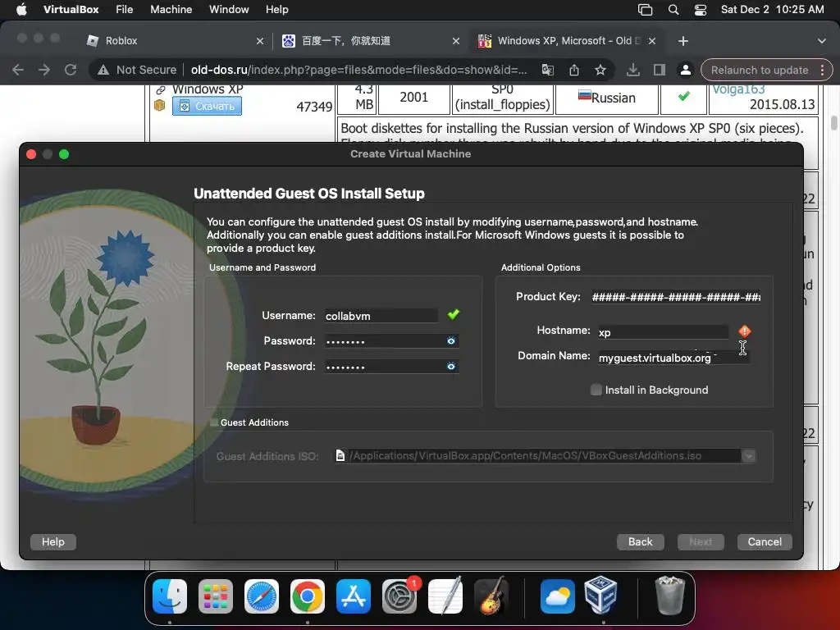Open new tab with plus button
Viewport: 840px width, 630px height.
tap(683, 41)
